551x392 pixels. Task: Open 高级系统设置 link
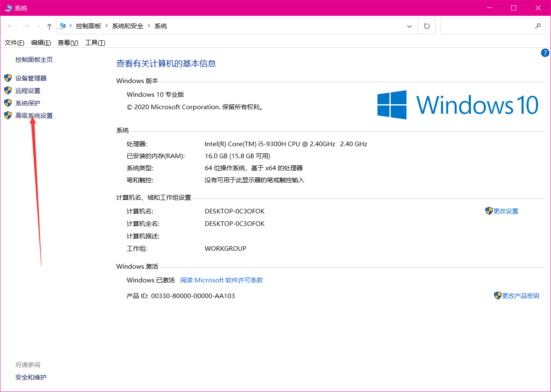pyautogui.click(x=34, y=115)
